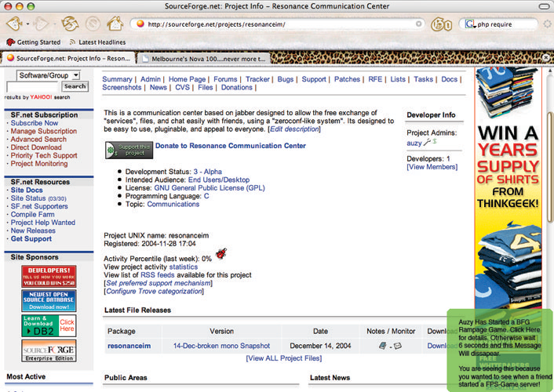Open release notes icon for resonanceim
The width and height of the screenshot is (554, 392).
click(382, 346)
